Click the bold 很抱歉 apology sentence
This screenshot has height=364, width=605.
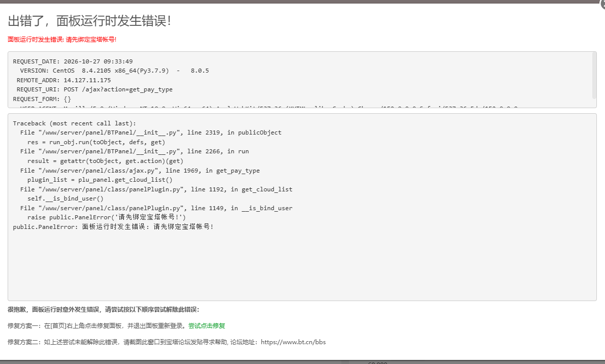click(x=104, y=310)
